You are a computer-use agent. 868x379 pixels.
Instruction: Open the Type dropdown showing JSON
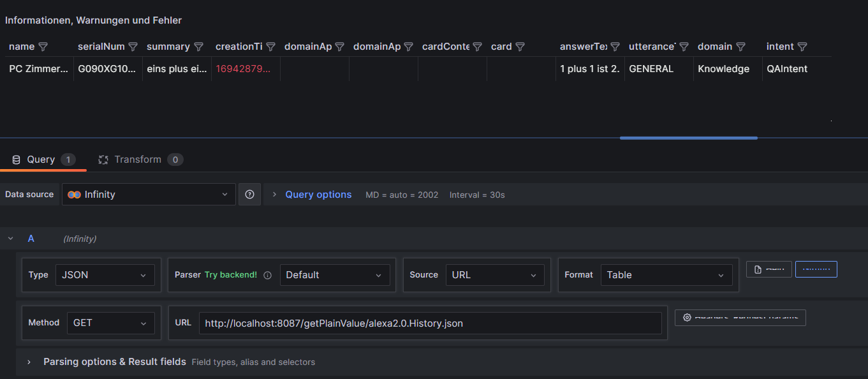tap(105, 275)
